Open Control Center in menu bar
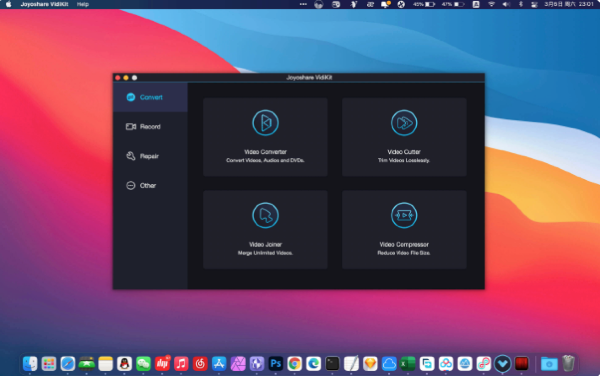Viewport: 600px width, 376px height. point(535,4)
